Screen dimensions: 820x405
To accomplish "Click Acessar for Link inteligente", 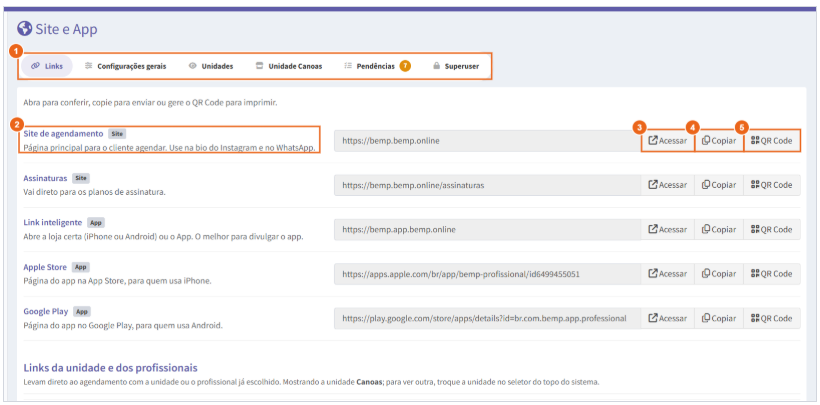I will tap(668, 229).
